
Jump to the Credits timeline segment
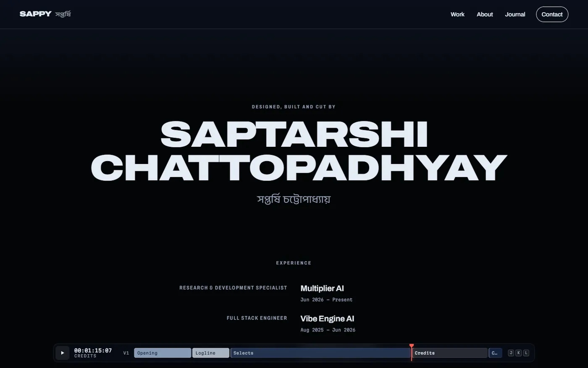(x=449, y=353)
